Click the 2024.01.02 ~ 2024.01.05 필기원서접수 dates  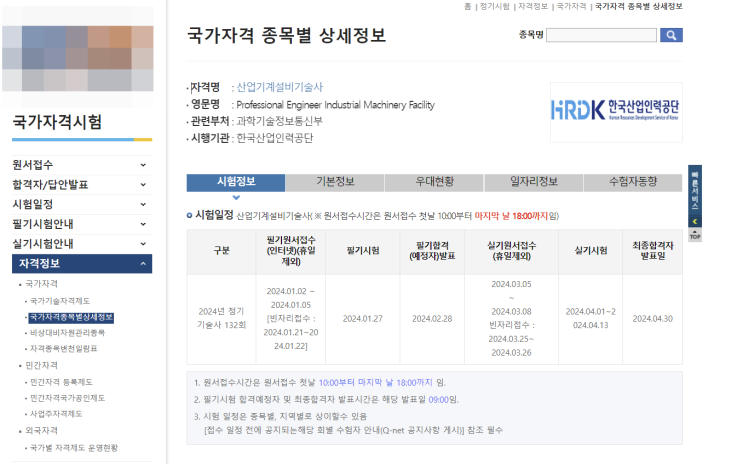pos(291,298)
